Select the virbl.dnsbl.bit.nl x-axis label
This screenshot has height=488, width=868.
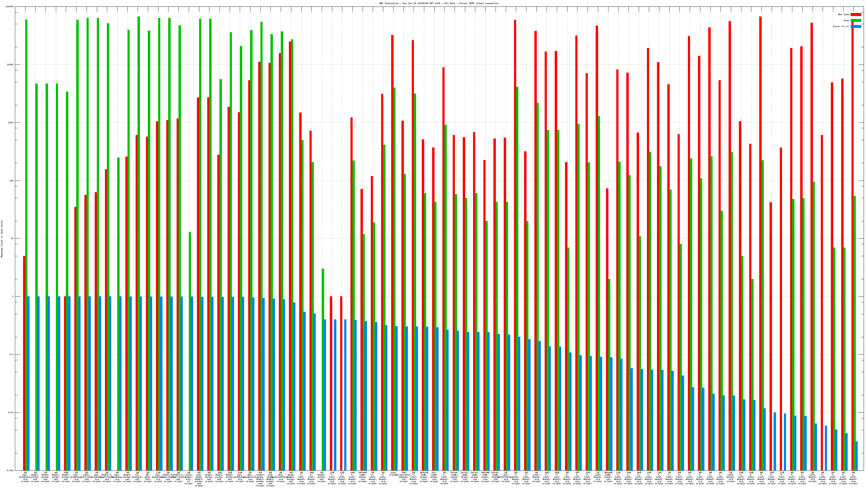(x=189, y=479)
